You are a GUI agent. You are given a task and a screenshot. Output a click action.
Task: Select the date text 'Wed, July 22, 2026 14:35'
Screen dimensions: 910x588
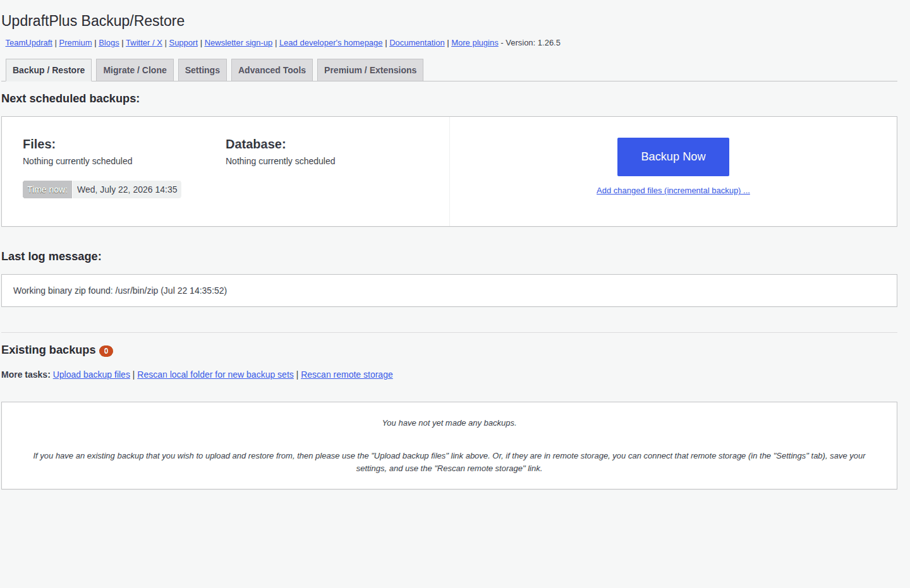[x=127, y=189]
